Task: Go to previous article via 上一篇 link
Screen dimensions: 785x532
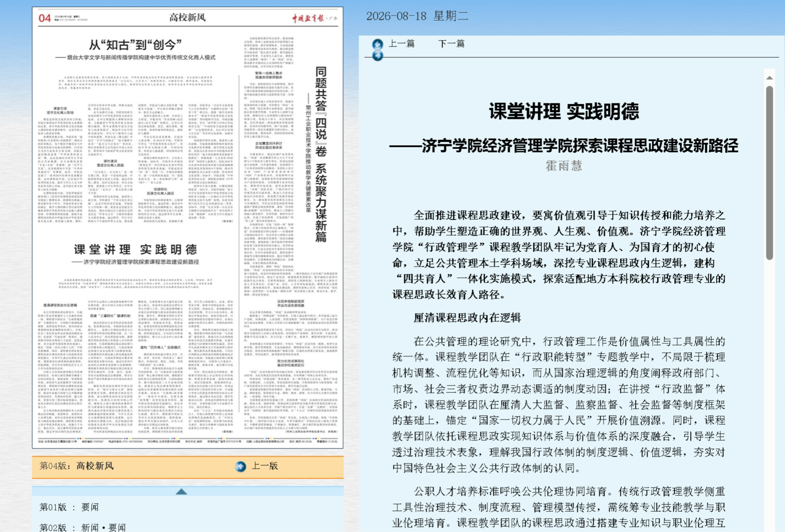Action: 402,44
